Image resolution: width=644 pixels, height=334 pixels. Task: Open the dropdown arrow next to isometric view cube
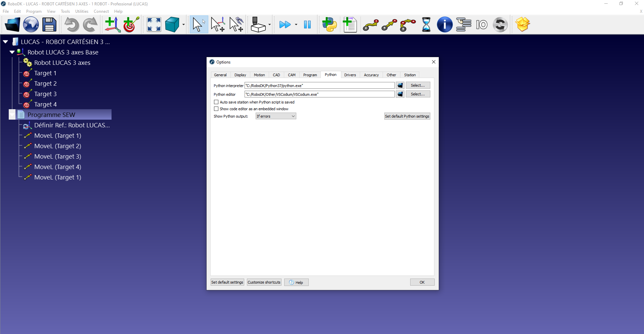(x=183, y=25)
